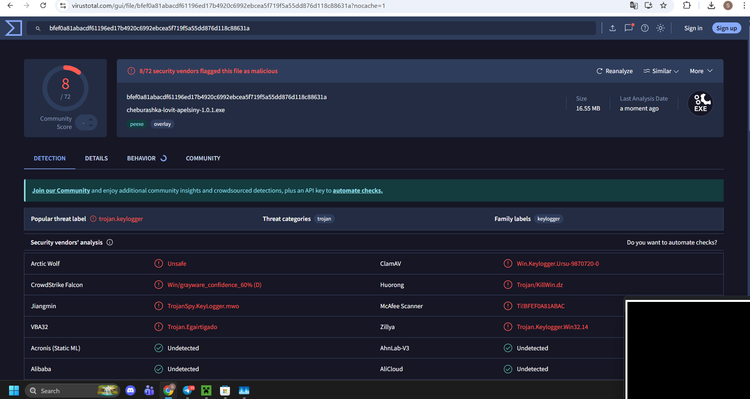Reload the page with the browser refresh icon
750x399 pixels.
pos(43,5)
